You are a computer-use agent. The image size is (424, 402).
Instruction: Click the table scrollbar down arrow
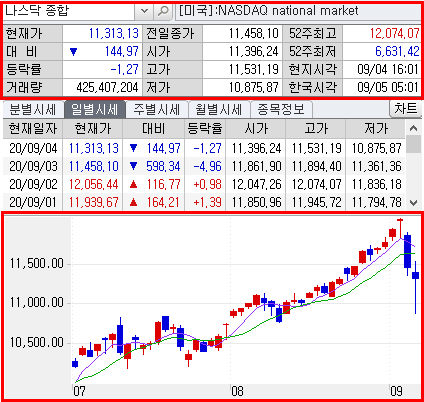pos(413,202)
